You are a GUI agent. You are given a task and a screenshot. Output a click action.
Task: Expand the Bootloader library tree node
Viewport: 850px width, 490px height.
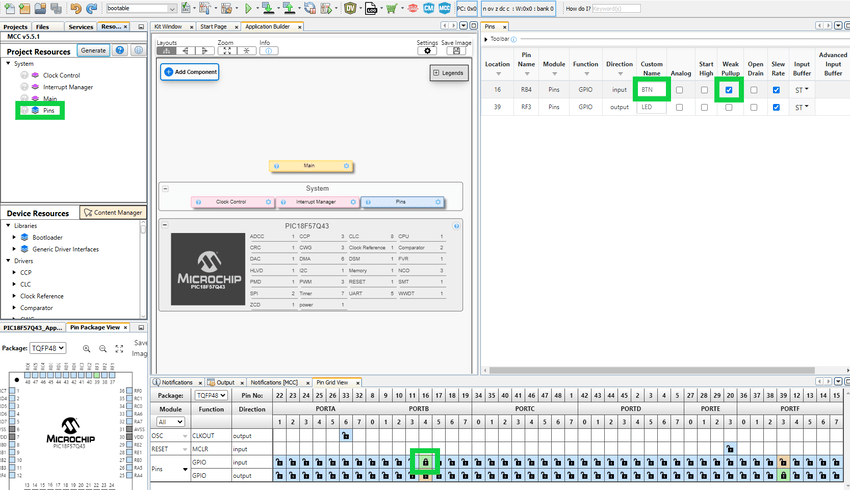pyautogui.click(x=13, y=237)
